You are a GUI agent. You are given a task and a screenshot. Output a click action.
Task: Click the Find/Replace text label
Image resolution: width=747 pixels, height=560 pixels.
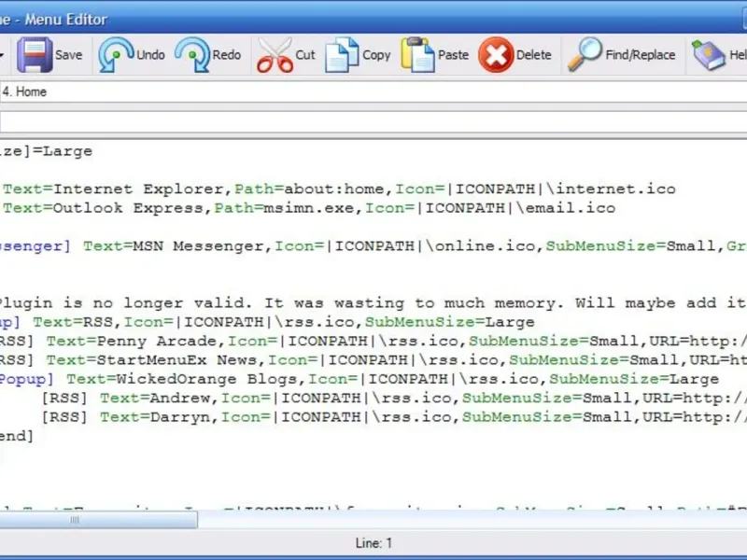point(641,55)
